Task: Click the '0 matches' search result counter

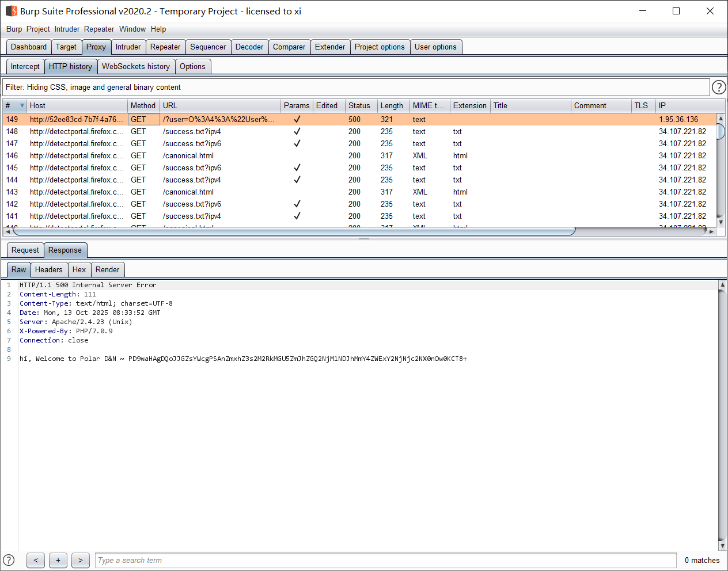Action: point(702,561)
